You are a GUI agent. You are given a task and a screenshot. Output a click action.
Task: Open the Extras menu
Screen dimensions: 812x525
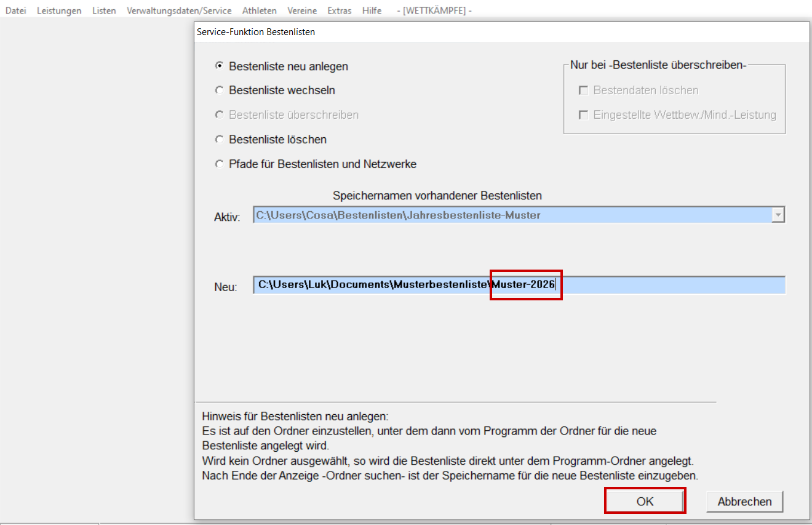[340, 10]
